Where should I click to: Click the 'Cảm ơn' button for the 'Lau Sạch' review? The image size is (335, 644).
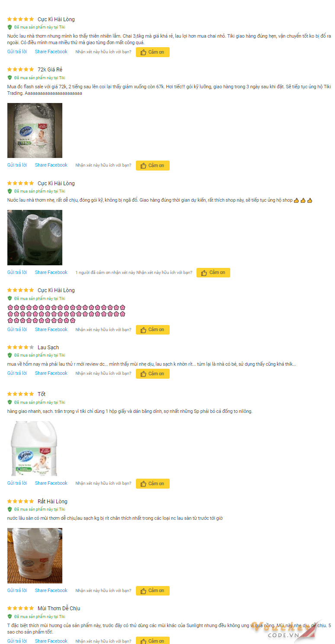[153, 374]
